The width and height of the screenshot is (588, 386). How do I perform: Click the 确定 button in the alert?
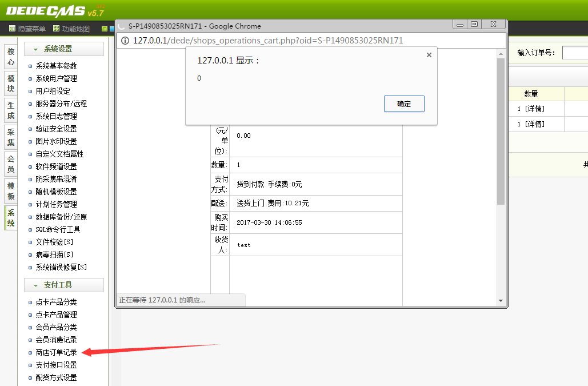coord(404,104)
